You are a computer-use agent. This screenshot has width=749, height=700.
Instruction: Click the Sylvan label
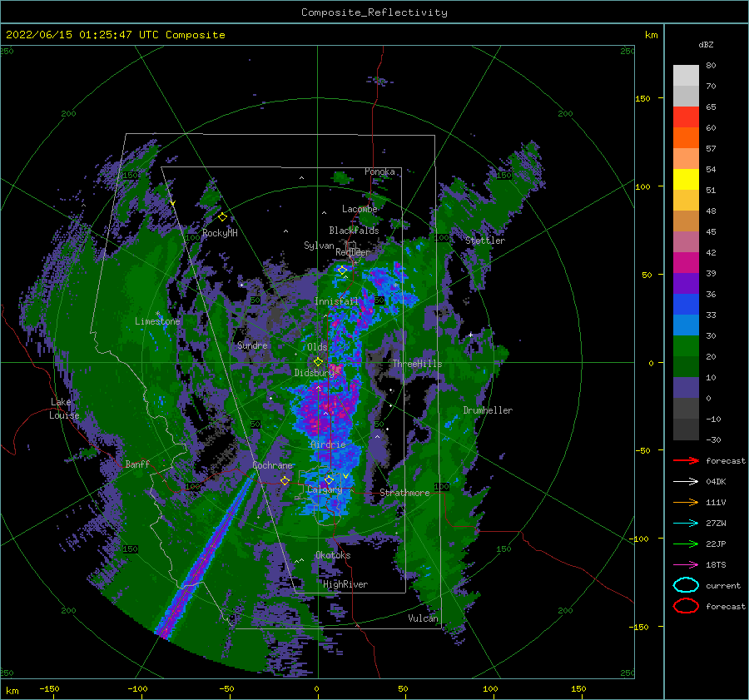pos(319,246)
